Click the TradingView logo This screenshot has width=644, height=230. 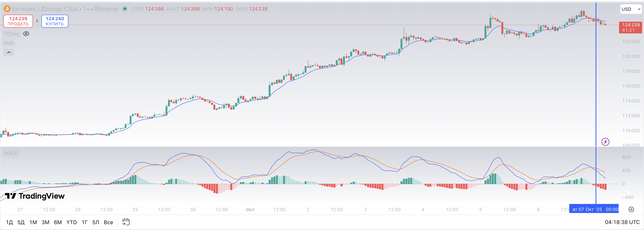click(x=34, y=196)
